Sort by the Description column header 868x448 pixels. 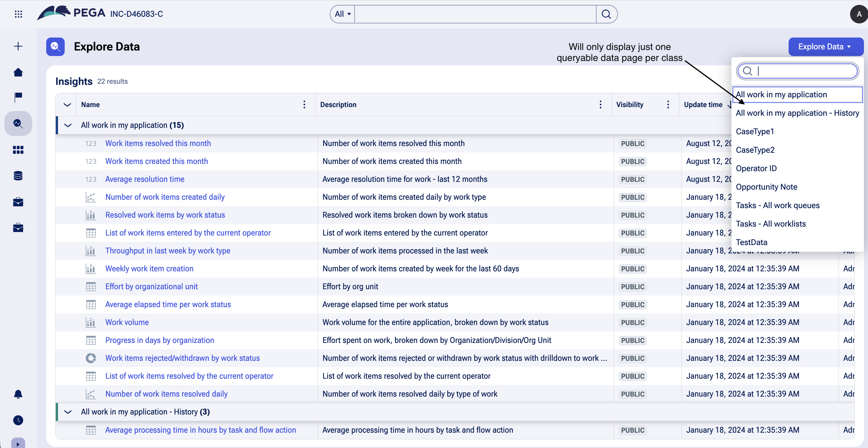pyautogui.click(x=338, y=104)
